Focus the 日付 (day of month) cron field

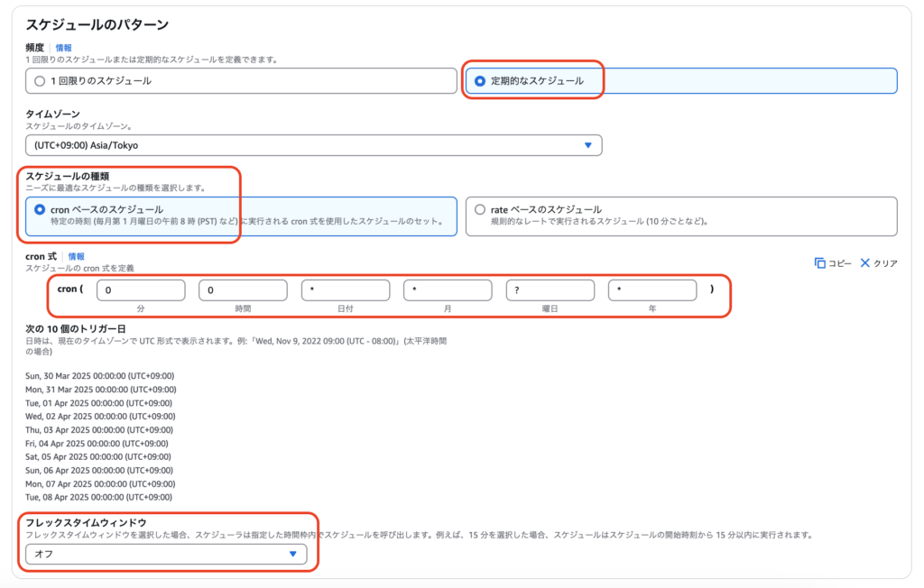click(346, 290)
